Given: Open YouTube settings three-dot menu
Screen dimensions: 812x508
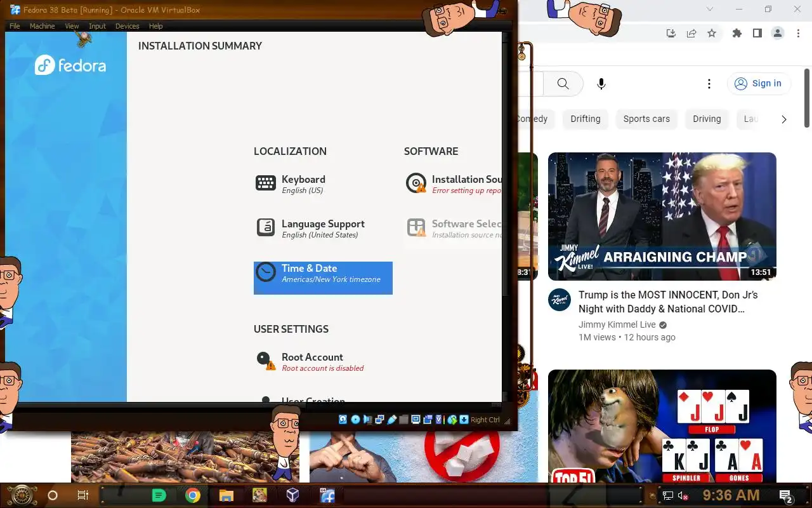Looking at the screenshot, I should [x=709, y=84].
